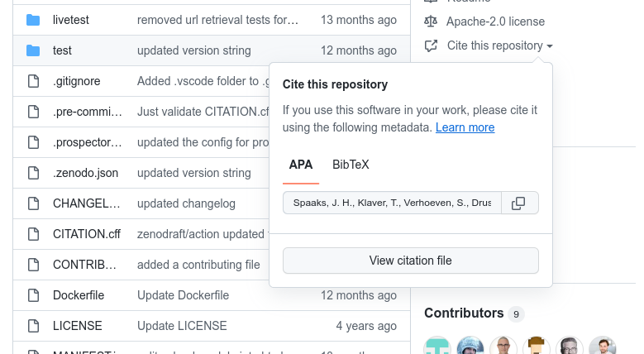Click the test folder icon

coord(33,50)
